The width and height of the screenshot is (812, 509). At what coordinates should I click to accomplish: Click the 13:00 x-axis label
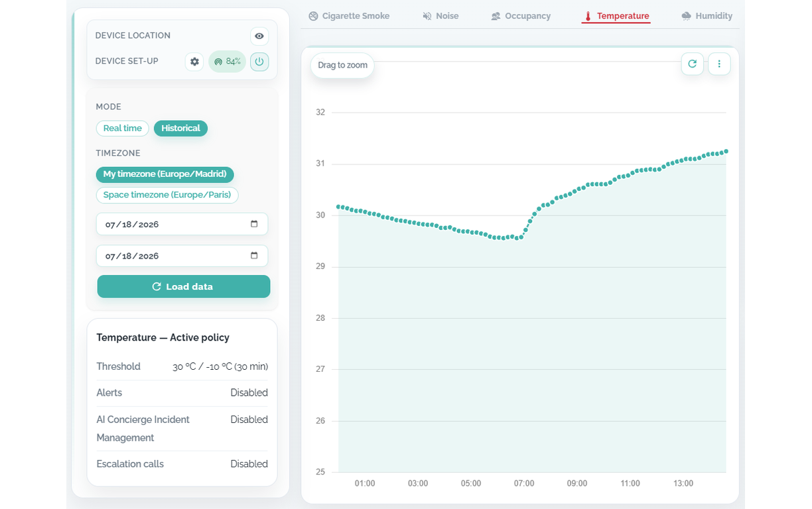pos(683,484)
